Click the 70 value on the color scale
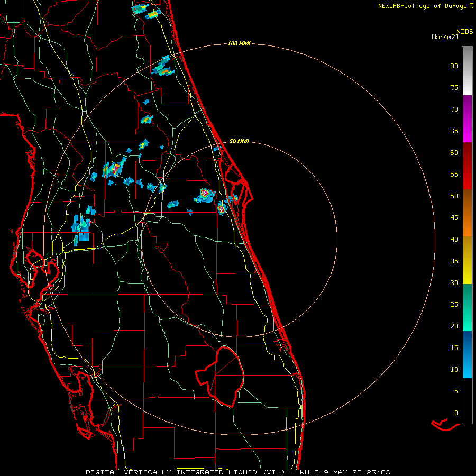Viewport: 476px width, 476px height. click(x=454, y=109)
